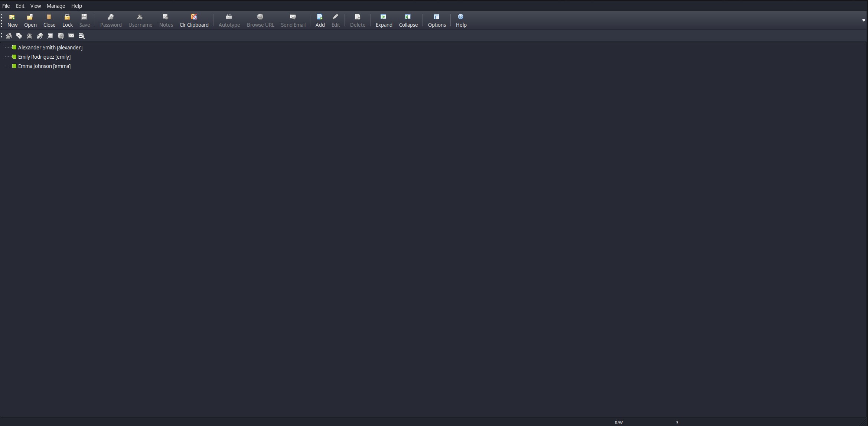The image size is (868, 426).
Task: Click the Help toolbar icon
Action: pos(461,20)
